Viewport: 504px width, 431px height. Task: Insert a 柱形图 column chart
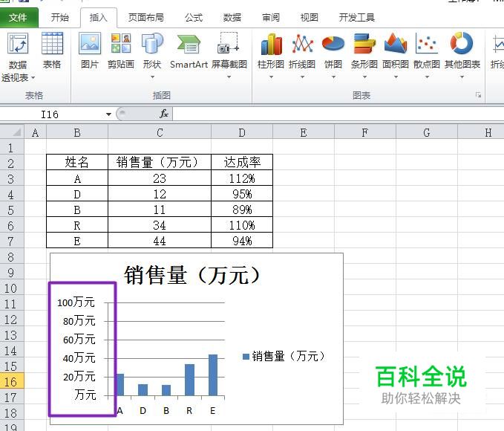tap(271, 43)
